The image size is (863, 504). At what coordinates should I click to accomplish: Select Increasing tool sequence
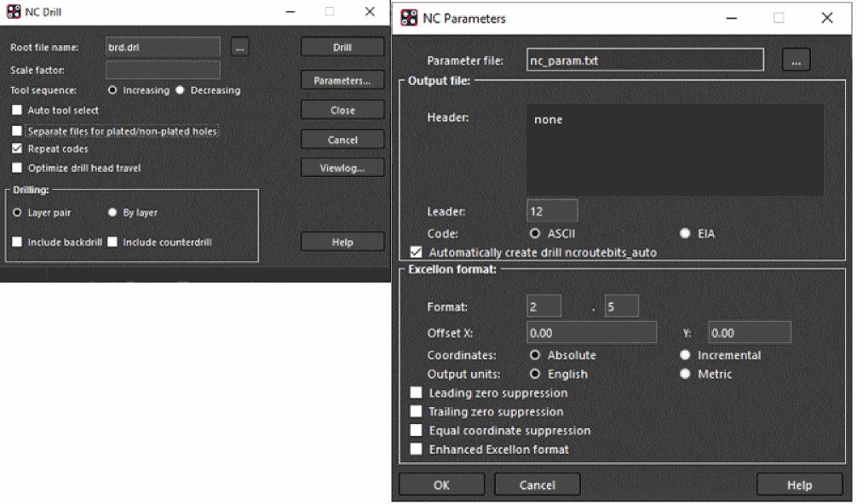tap(112, 90)
